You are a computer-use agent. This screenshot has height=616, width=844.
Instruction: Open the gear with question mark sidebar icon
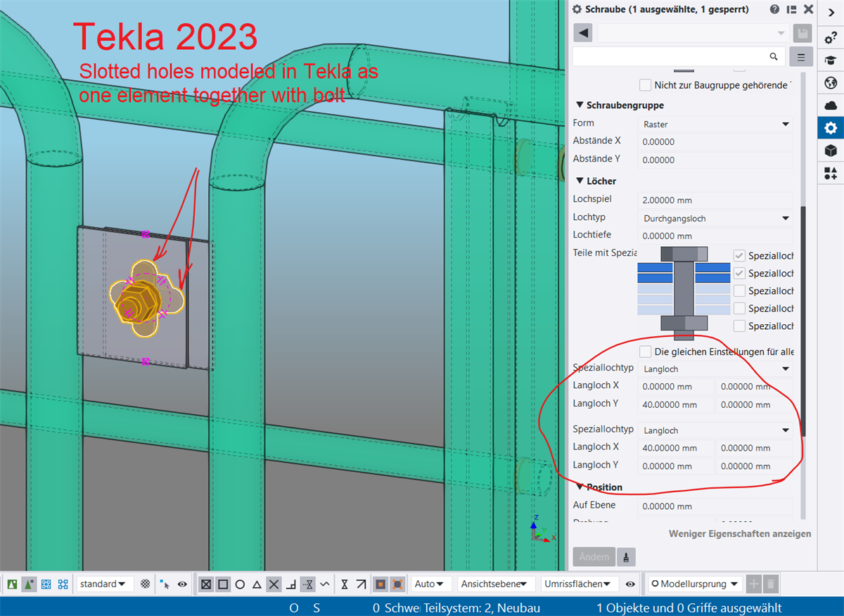click(831, 37)
